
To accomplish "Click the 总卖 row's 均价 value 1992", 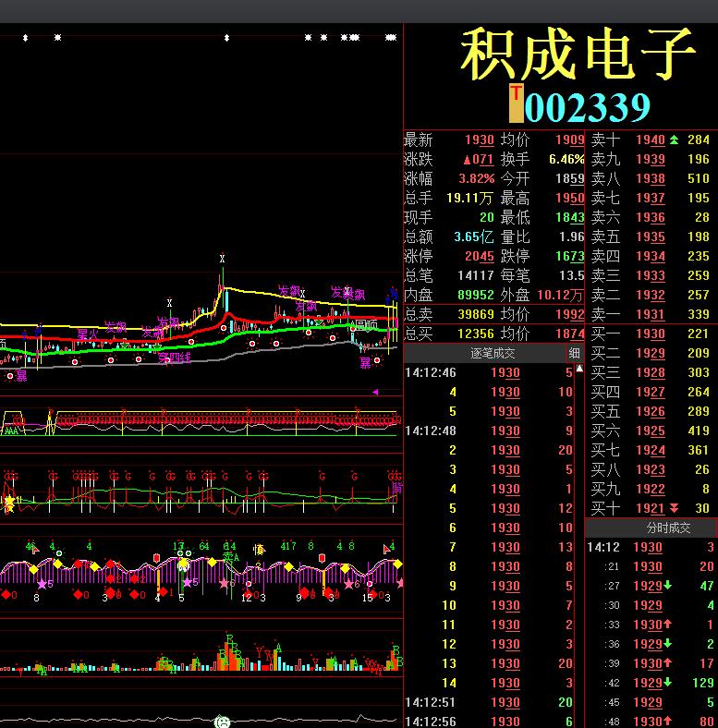I will 570,314.
